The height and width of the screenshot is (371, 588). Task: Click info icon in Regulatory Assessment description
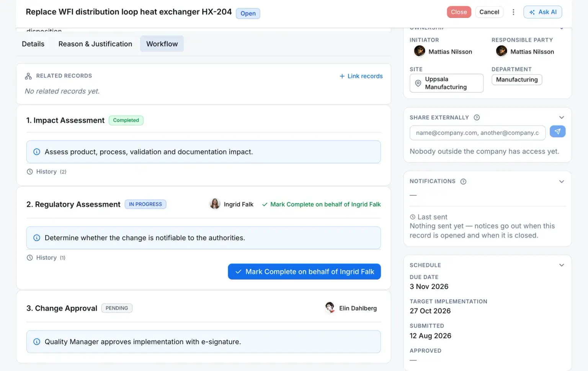37,238
